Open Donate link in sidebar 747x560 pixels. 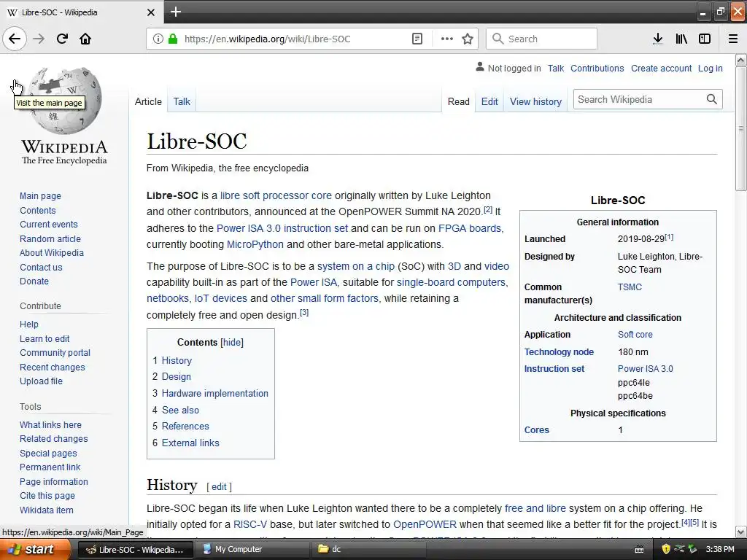click(34, 281)
